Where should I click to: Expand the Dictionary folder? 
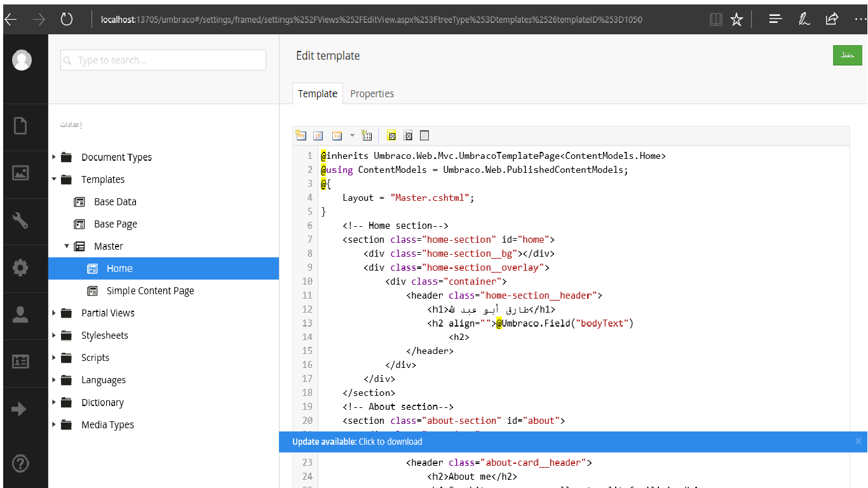[x=54, y=402]
